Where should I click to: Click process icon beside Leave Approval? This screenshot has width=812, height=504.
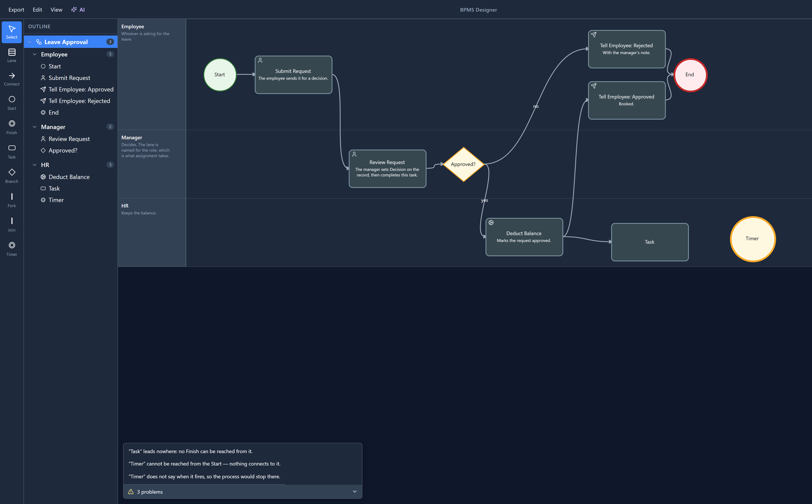tap(39, 42)
